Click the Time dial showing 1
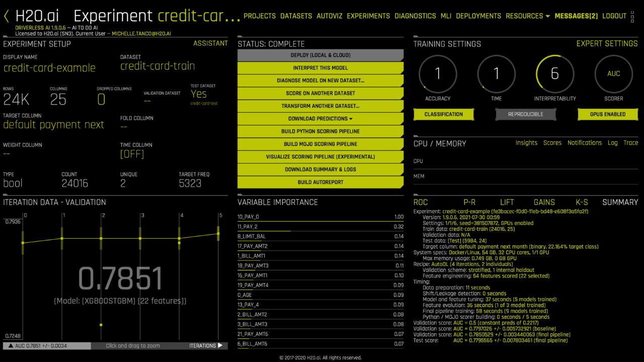Image resolution: width=644 pixels, height=362 pixels. [497, 74]
